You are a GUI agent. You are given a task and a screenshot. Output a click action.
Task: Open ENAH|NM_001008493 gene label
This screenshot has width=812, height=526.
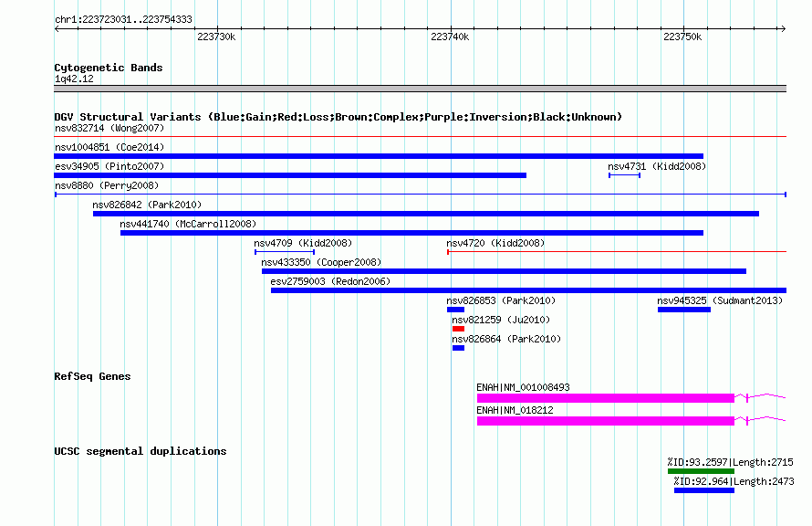[x=523, y=387]
